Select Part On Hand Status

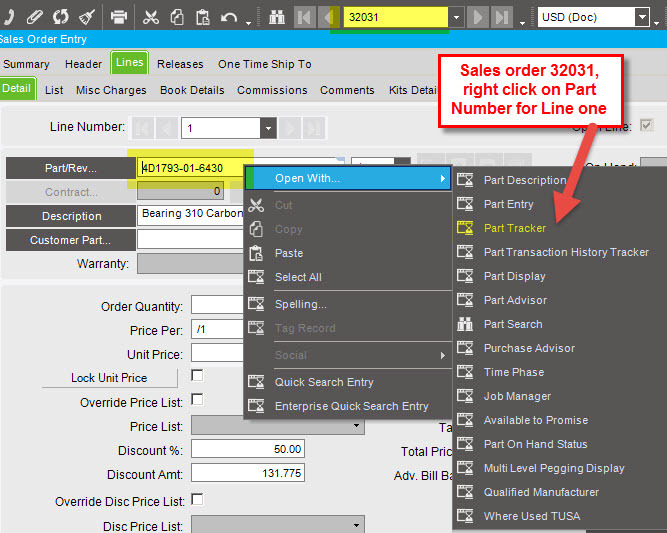[536, 444]
